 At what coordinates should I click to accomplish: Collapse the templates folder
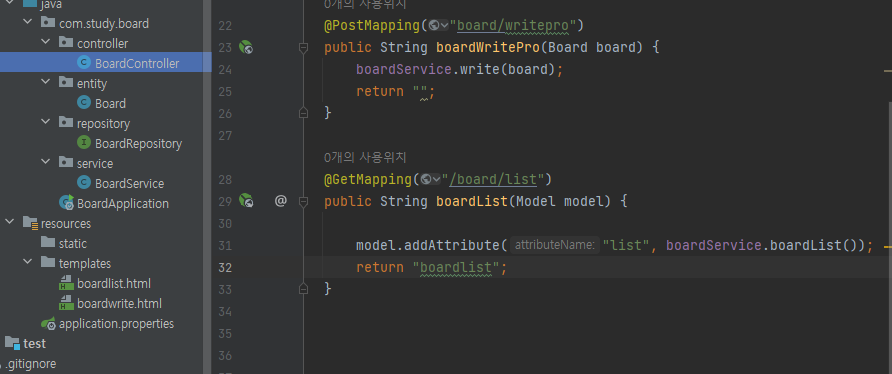pyautogui.click(x=27, y=262)
